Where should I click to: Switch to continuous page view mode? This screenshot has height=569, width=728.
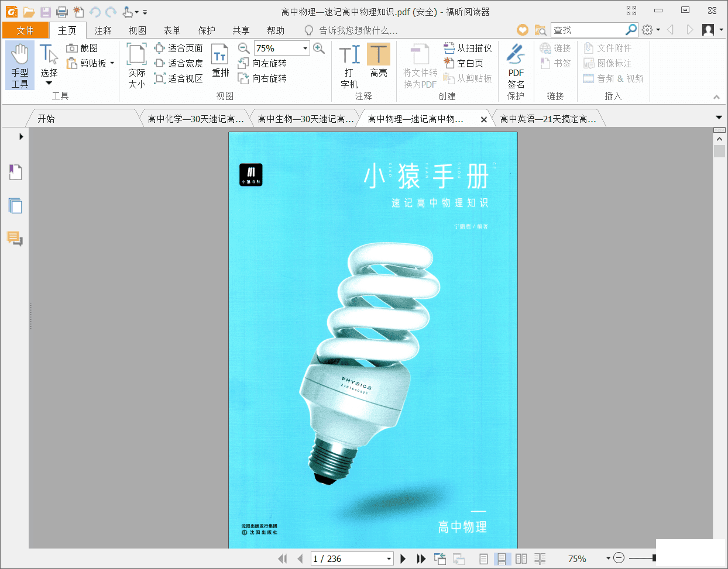[x=502, y=559]
